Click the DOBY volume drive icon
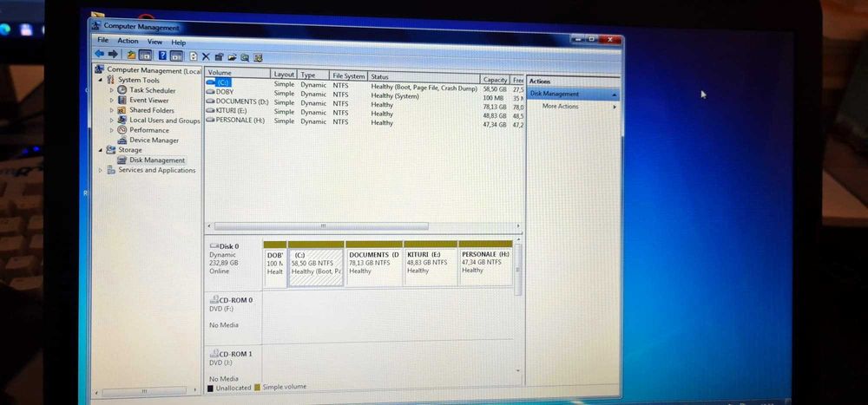The width and height of the screenshot is (868, 405). 210,92
